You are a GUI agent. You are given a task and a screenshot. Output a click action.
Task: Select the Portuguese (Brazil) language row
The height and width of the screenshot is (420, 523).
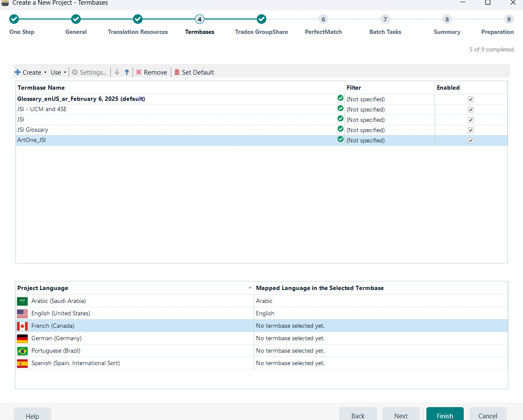261,351
